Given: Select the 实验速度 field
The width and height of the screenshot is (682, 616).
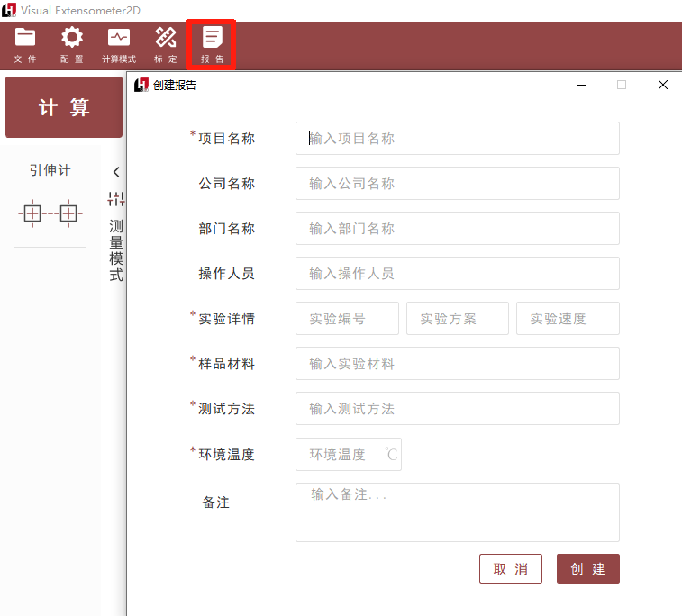Looking at the screenshot, I should tap(568, 319).
